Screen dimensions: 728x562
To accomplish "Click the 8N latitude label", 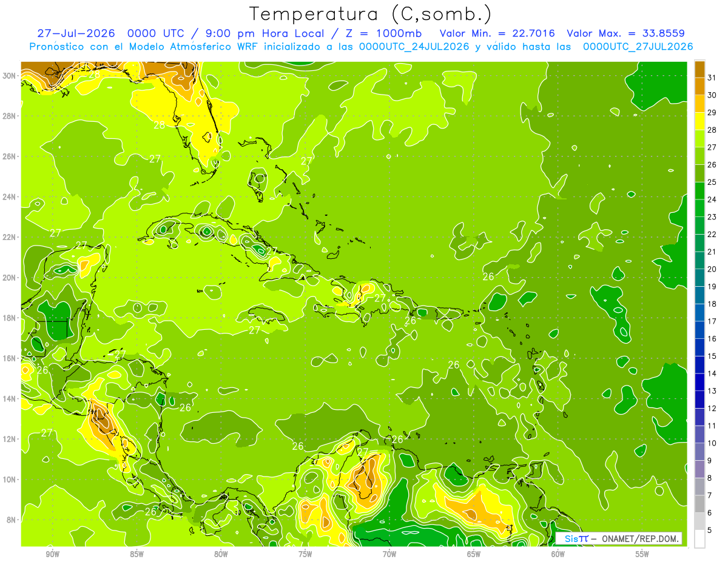I will (11, 520).
